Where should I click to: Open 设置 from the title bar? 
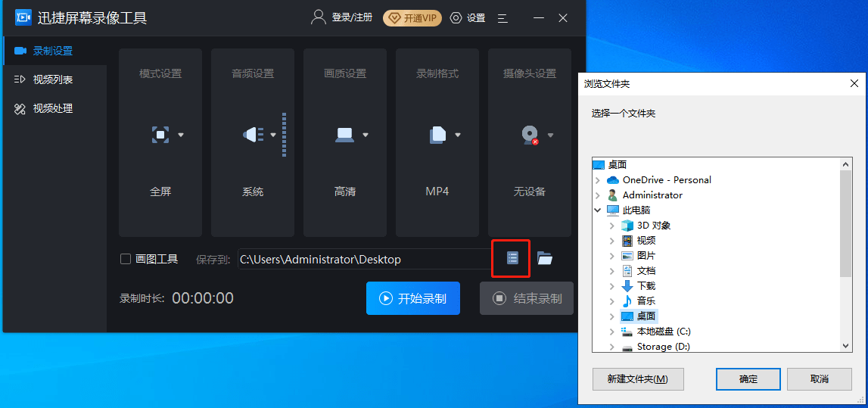click(468, 17)
